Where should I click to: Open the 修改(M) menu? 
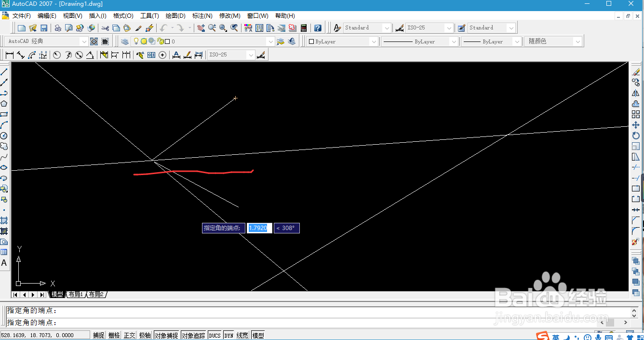[x=229, y=16]
